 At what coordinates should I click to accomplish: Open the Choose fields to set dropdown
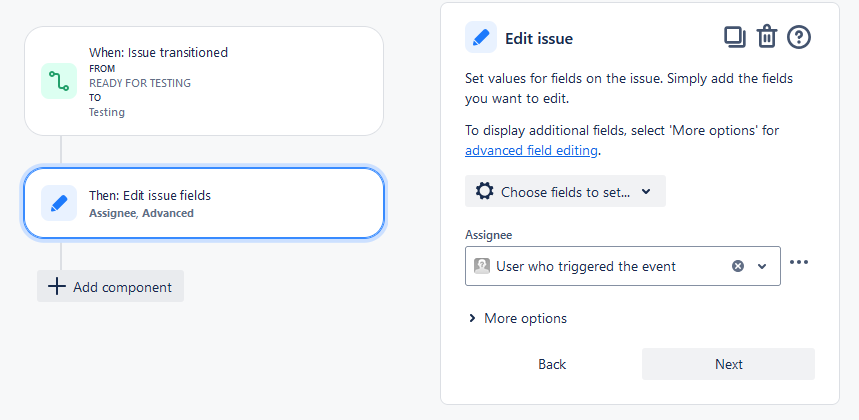click(x=565, y=191)
